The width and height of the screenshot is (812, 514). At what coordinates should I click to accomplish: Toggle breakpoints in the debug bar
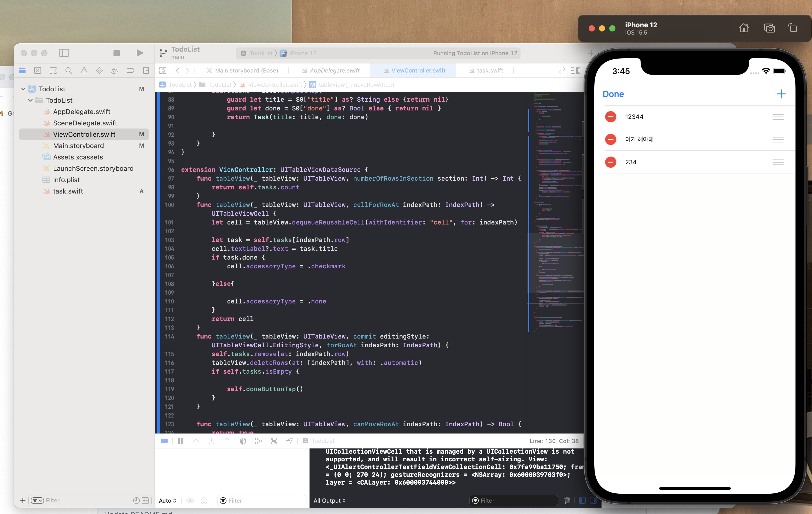click(164, 441)
